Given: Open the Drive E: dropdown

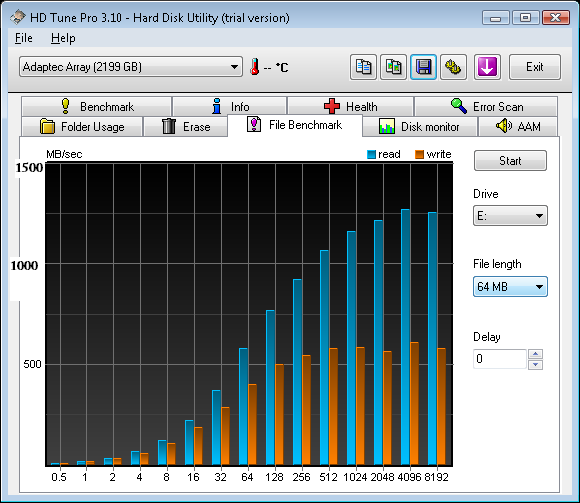Looking at the screenshot, I should [510, 216].
